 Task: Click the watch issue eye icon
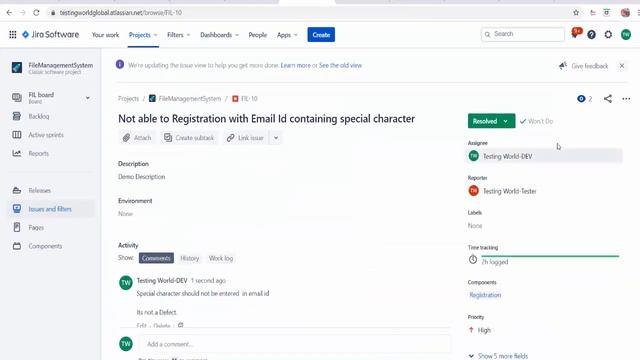(x=581, y=98)
